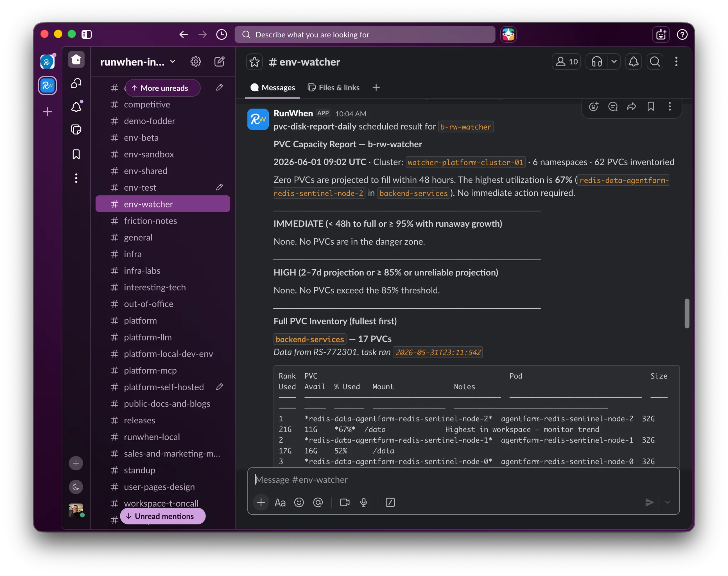Add reaction to RunWhen message
Image resolution: width=728 pixels, height=576 pixels.
594,106
